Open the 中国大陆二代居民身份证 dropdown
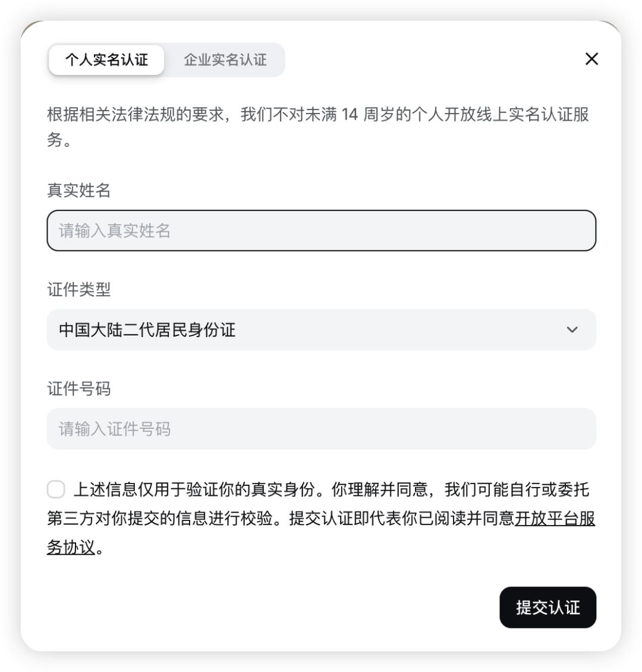Screen dimensions: 642x672 [x=321, y=329]
